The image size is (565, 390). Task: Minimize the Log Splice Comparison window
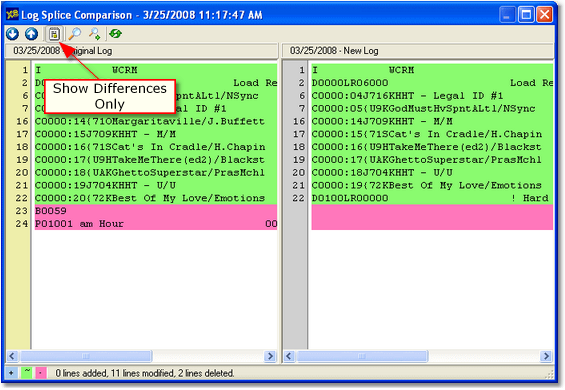click(x=507, y=15)
